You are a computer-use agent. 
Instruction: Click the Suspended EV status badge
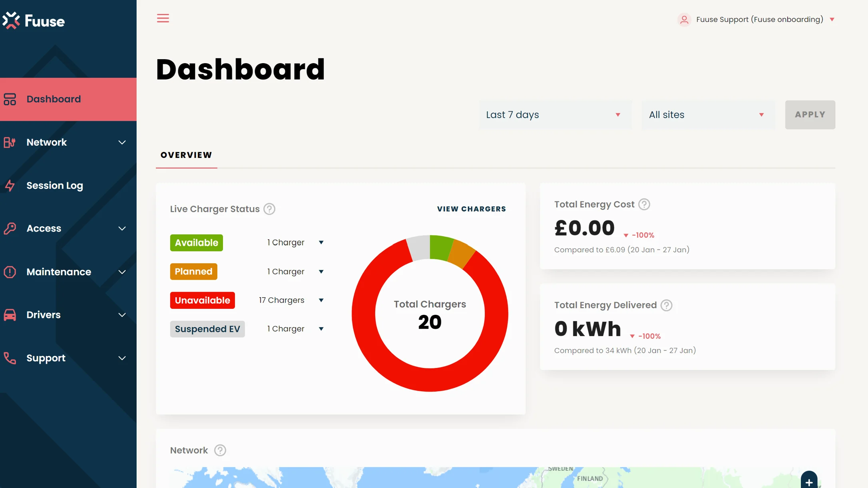point(207,329)
